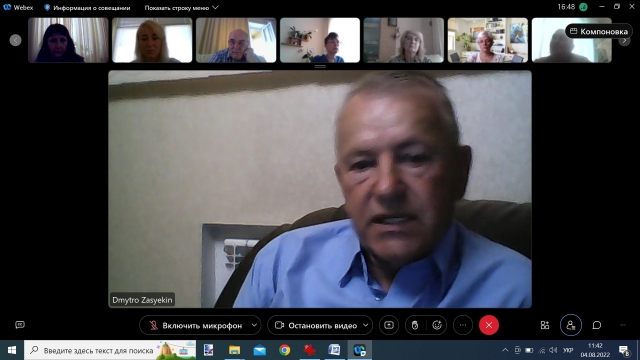Go to previous participants with left arrow
Viewport: 640px width, 360px height.
[16, 40]
